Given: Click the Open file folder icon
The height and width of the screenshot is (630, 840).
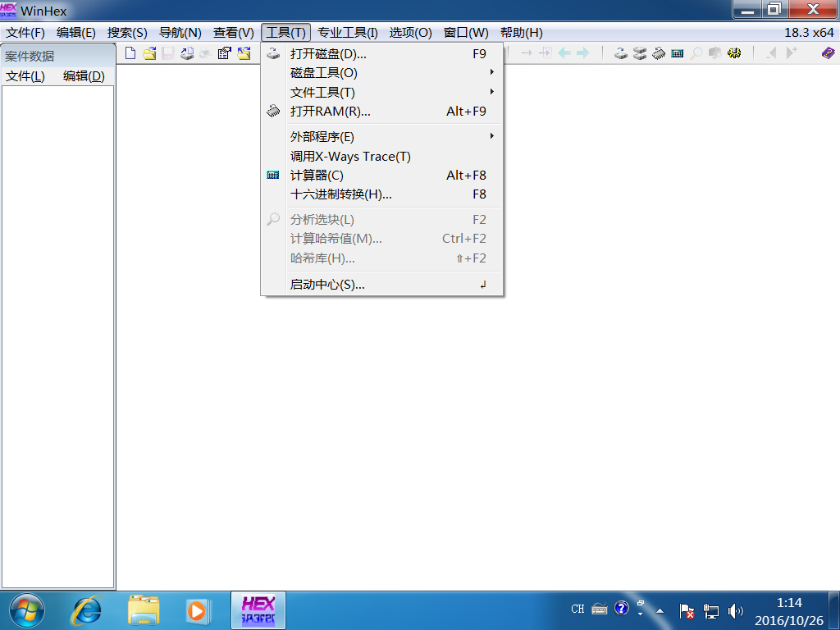Looking at the screenshot, I should click(x=149, y=53).
